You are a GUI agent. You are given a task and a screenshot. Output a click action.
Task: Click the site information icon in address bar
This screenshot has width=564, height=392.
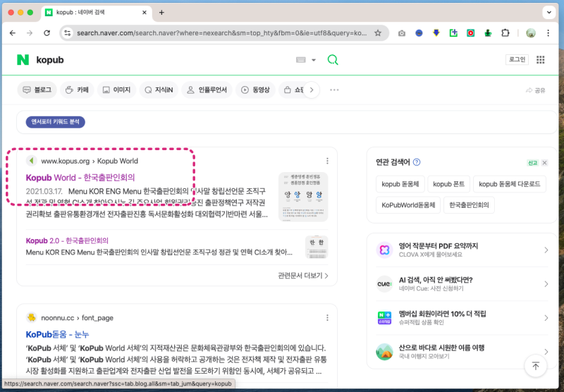(x=67, y=33)
